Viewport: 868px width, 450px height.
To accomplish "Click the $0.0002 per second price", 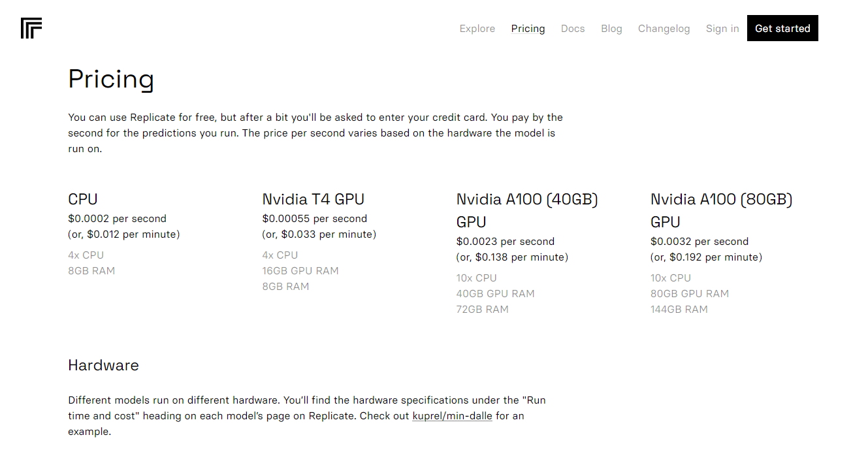I will (x=117, y=219).
